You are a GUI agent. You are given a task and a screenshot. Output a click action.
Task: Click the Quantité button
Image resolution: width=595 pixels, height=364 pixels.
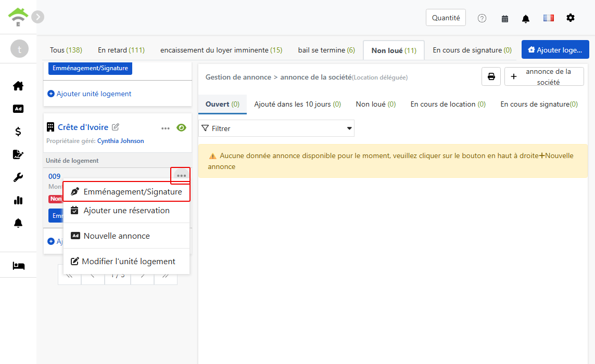point(446,18)
